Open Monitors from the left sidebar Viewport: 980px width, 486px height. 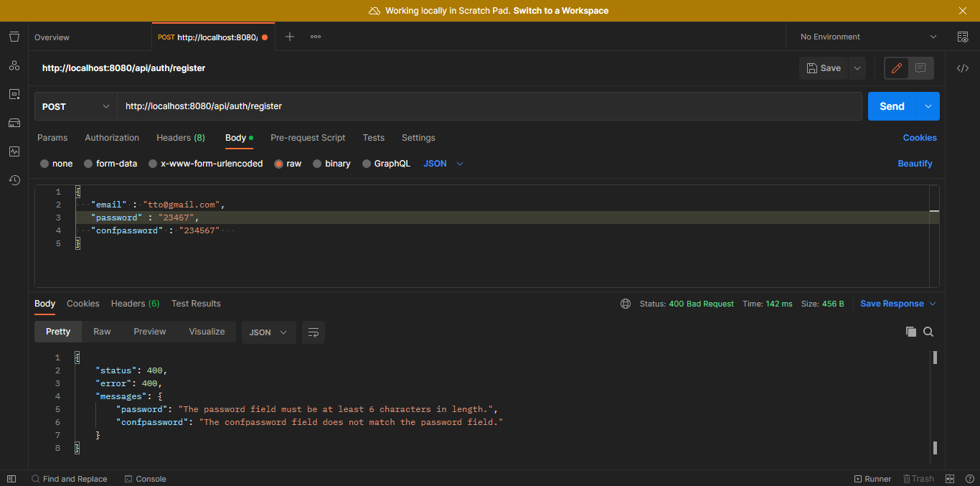(x=14, y=151)
